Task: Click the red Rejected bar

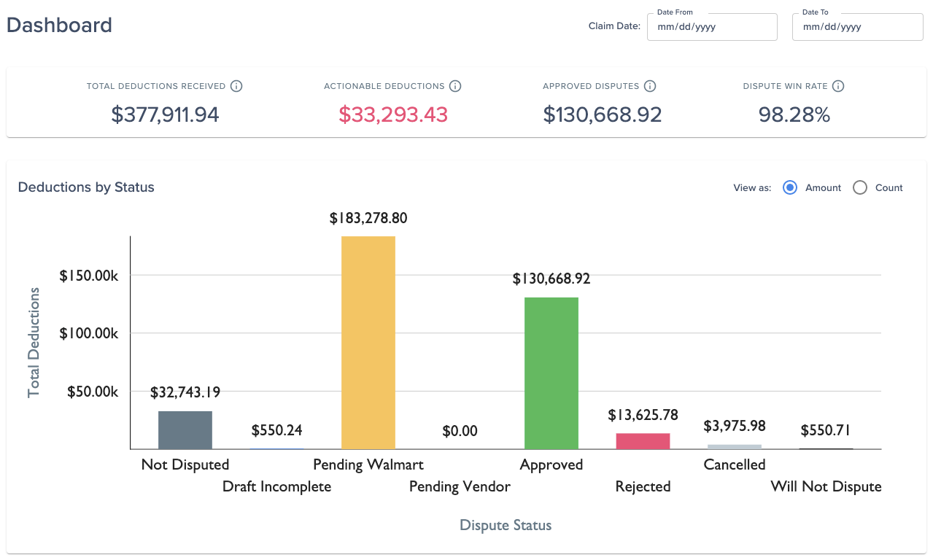Action: [x=643, y=441]
